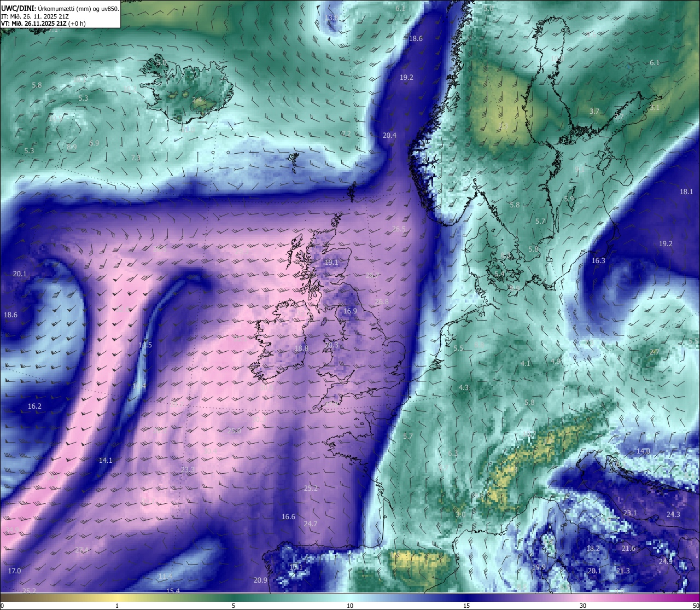700x610 pixels.
Task: Click the 7.2 value in the Norwegian Sea
Action: [x=346, y=133]
